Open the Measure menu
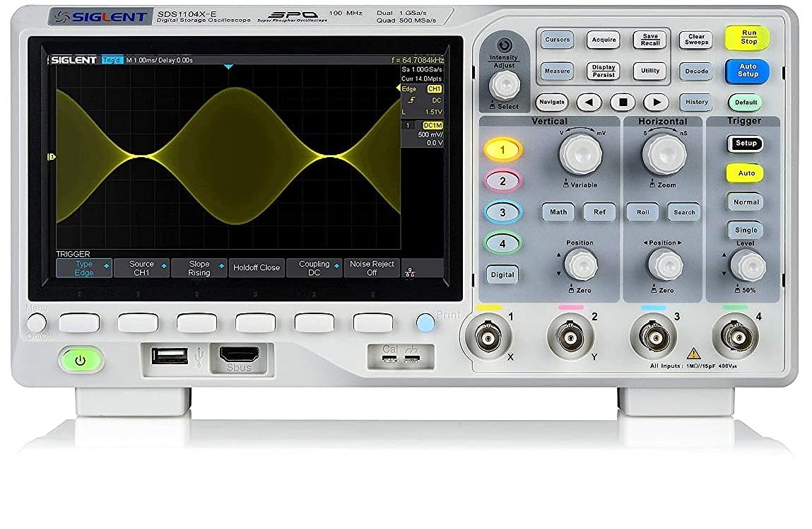812x529 pixels. click(x=558, y=70)
